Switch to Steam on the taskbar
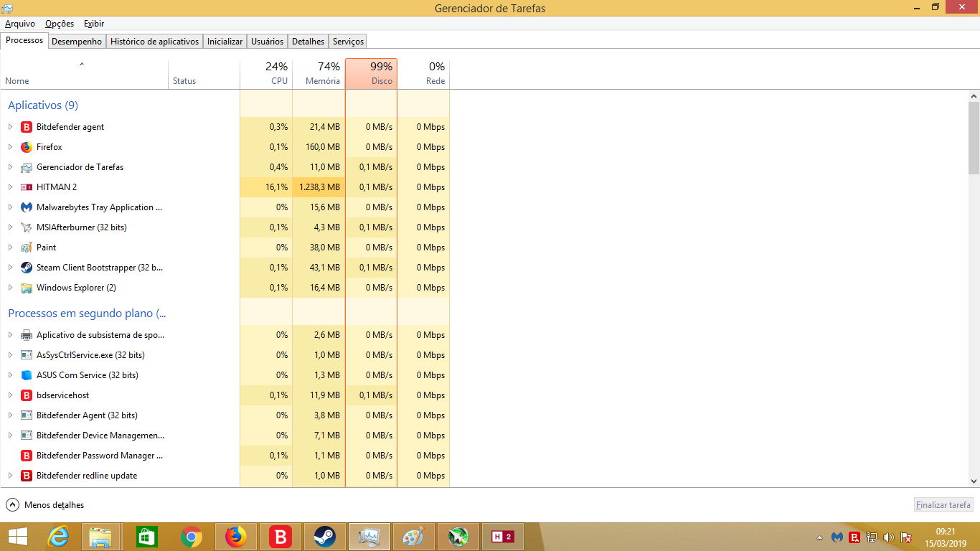Screen dimensions: 980x551 [325, 537]
